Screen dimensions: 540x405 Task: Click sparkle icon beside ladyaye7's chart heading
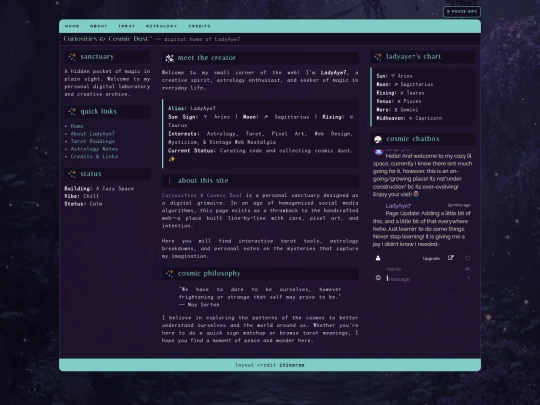point(378,57)
